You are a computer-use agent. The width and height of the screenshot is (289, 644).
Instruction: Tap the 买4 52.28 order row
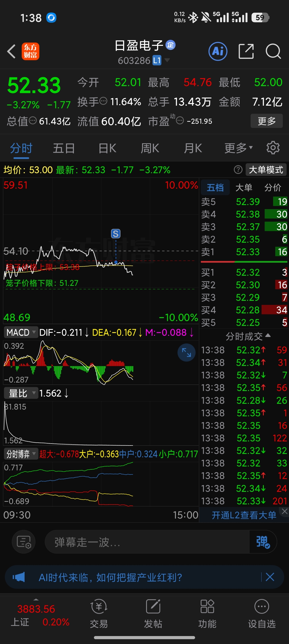coord(244,310)
